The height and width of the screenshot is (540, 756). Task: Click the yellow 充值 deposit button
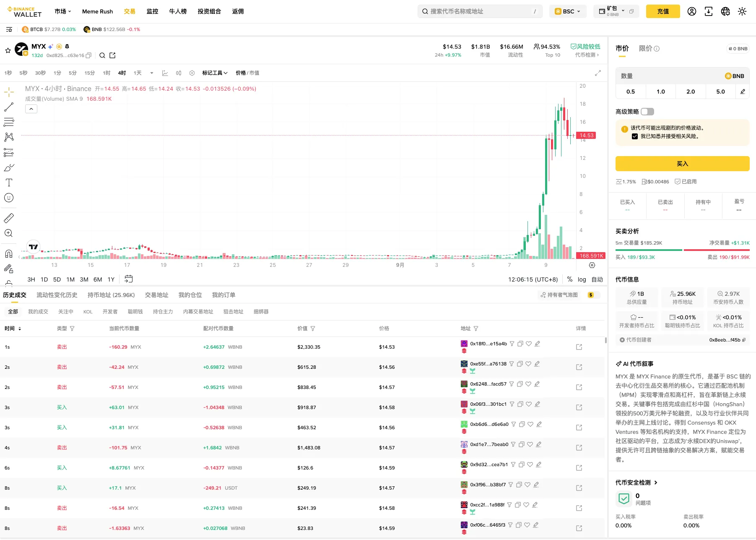[663, 11]
